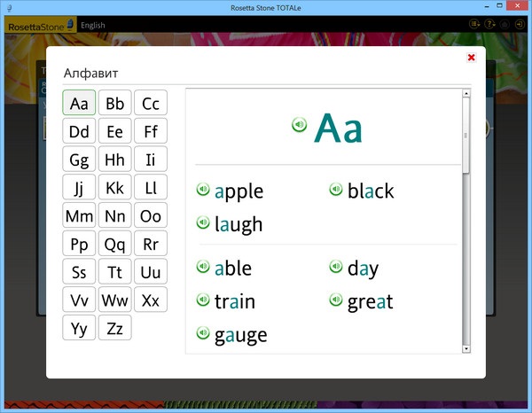This screenshot has height=413, width=532.
Task: Select the letter Zz button
Action: (115, 328)
